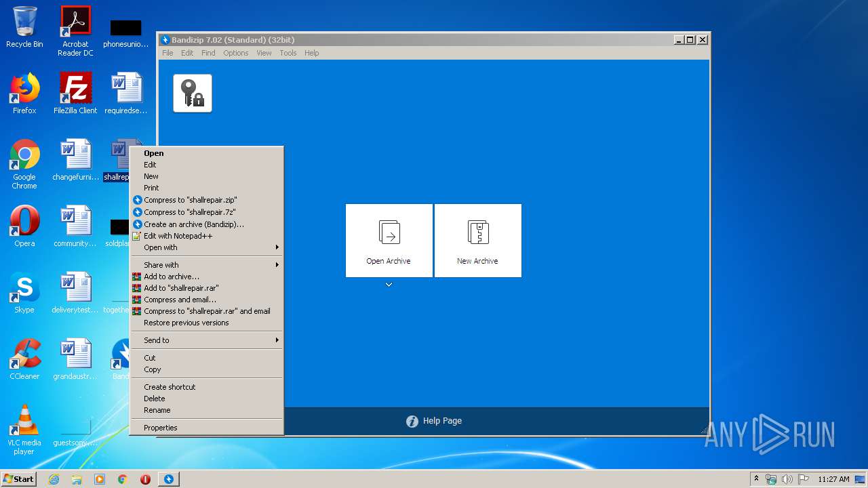Expand the Open with submenu
This screenshot has width=868, height=488.
point(207,247)
